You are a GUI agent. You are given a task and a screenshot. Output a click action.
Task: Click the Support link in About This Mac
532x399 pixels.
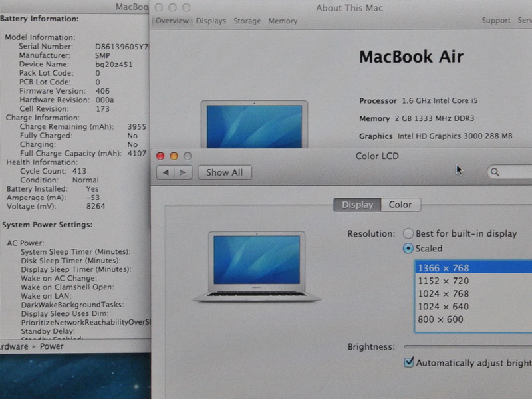pyautogui.click(x=496, y=21)
